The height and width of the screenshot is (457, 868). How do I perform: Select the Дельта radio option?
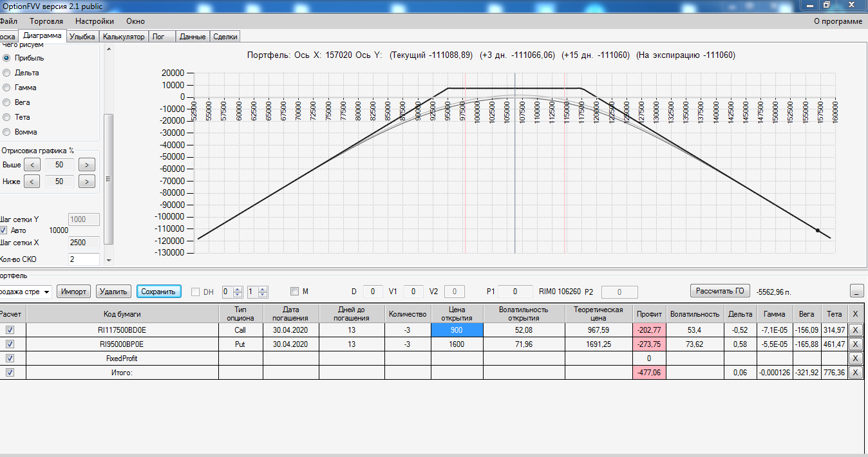click(7, 73)
